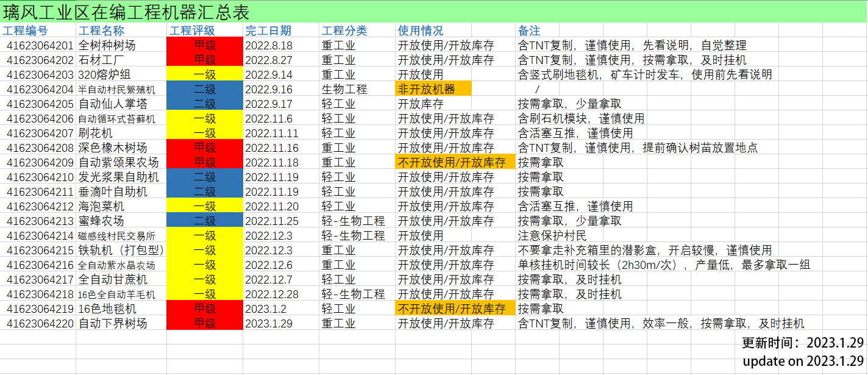Viewport: 868px width, 375px height.
Task: Click the orange 使用情况 cell for 16色地毯机
Action: (455, 309)
